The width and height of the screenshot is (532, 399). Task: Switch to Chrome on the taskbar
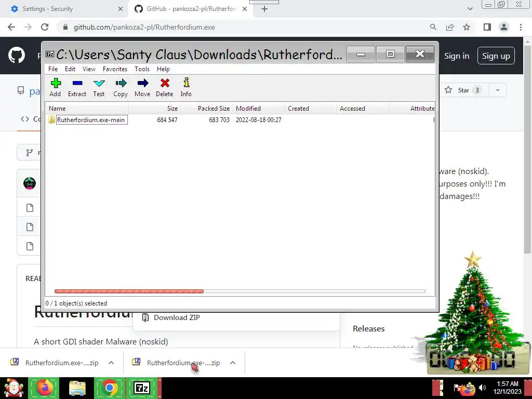[110, 388]
